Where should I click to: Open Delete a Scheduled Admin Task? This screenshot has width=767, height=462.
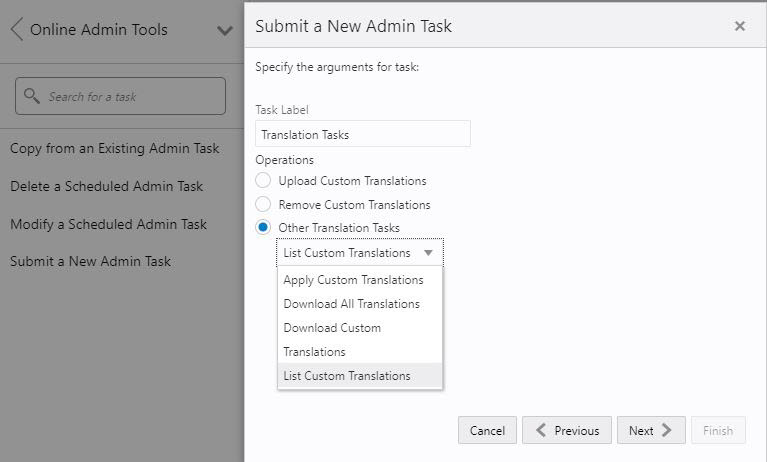pos(106,186)
